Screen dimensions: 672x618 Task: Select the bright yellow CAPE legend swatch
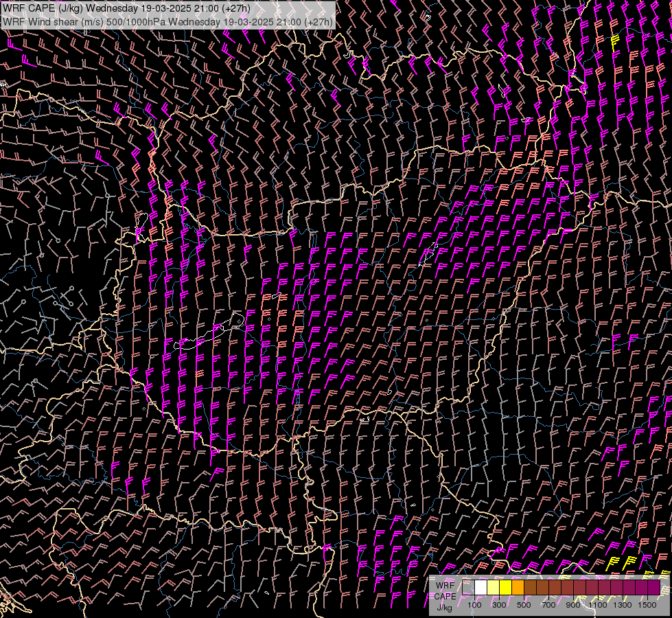click(505, 588)
